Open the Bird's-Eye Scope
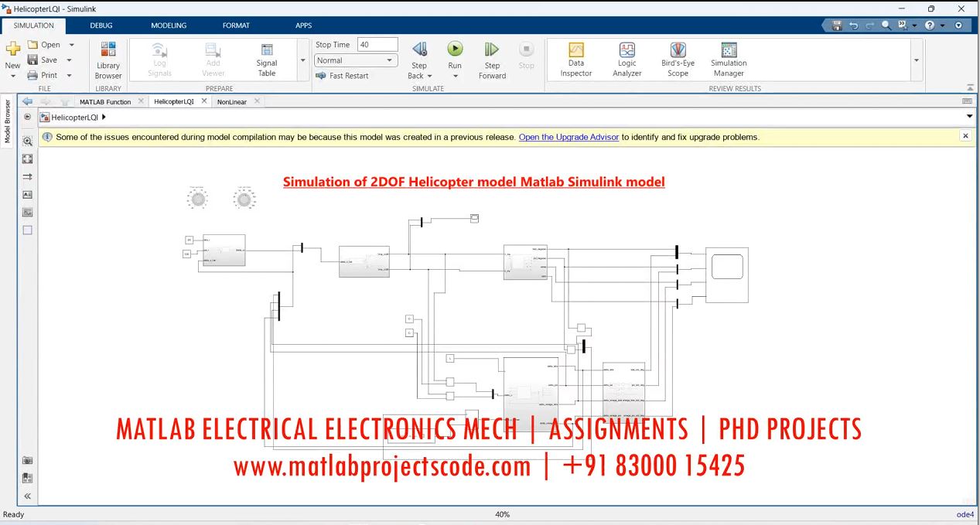The height and width of the screenshot is (525, 980). [x=678, y=51]
